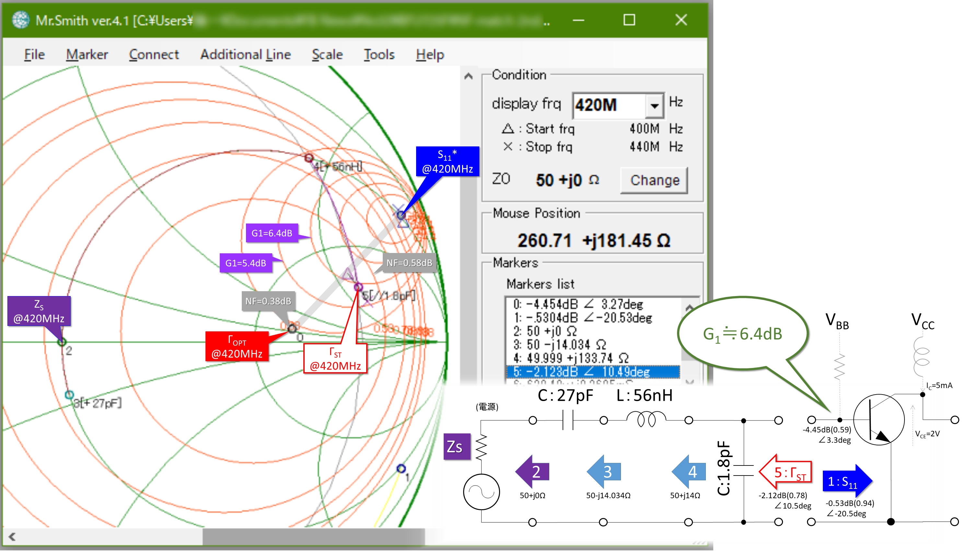980x551 pixels.
Task: Open the Tools menu
Action: click(x=379, y=54)
